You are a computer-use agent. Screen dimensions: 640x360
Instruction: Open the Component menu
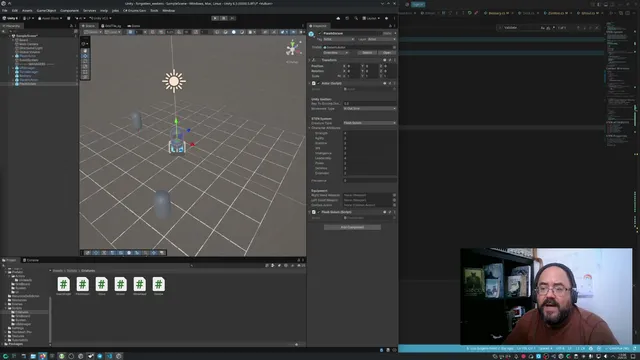[x=69, y=11]
